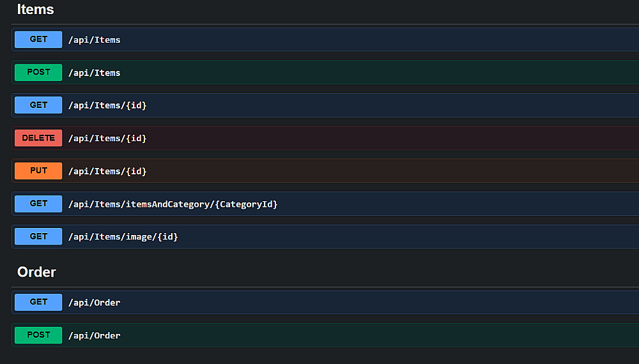The image size is (639, 364).
Task: Click GET badge for itemsAndCategory endpoint
Action: 38,204
